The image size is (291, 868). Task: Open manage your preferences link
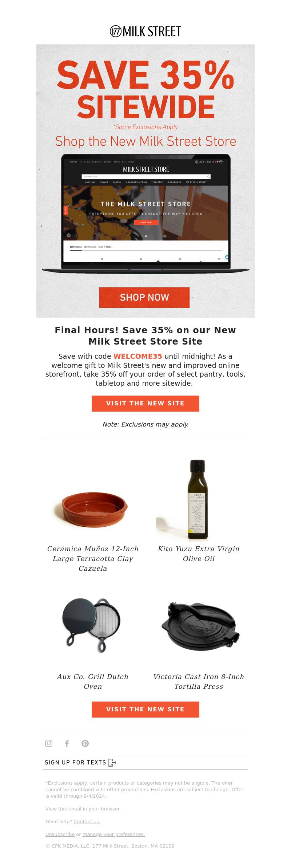113,834
